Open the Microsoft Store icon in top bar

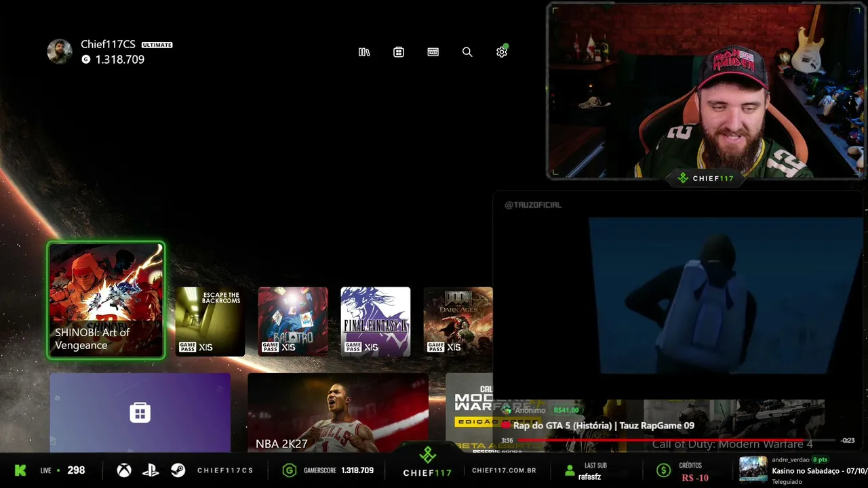pyautogui.click(x=399, y=52)
